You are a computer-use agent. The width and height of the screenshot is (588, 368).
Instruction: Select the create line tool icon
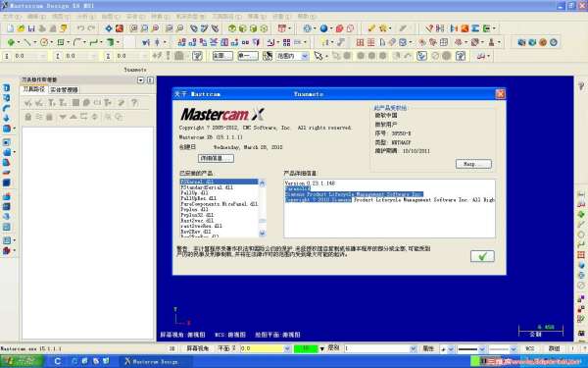(x=27, y=42)
